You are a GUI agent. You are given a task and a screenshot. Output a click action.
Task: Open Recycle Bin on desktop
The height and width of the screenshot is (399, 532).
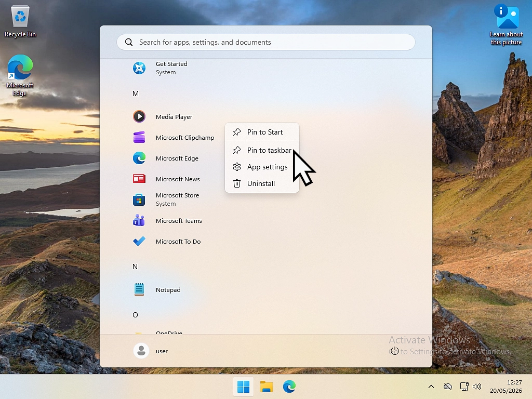tap(20, 21)
